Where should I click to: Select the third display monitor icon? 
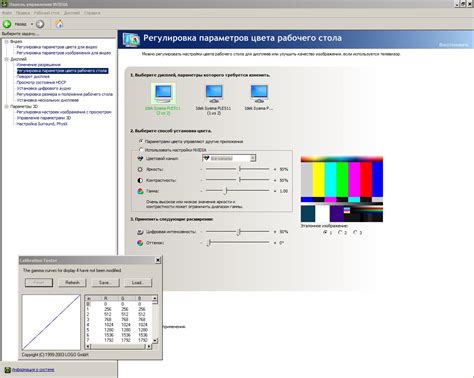(x=259, y=94)
